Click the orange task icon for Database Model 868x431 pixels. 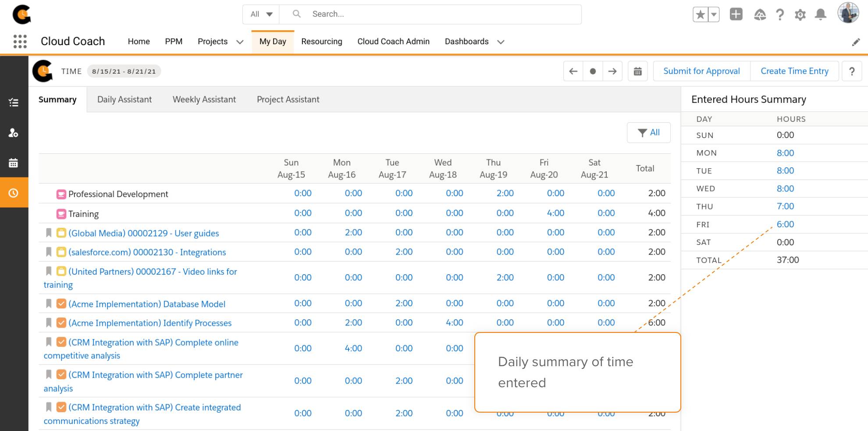pyautogui.click(x=61, y=304)
